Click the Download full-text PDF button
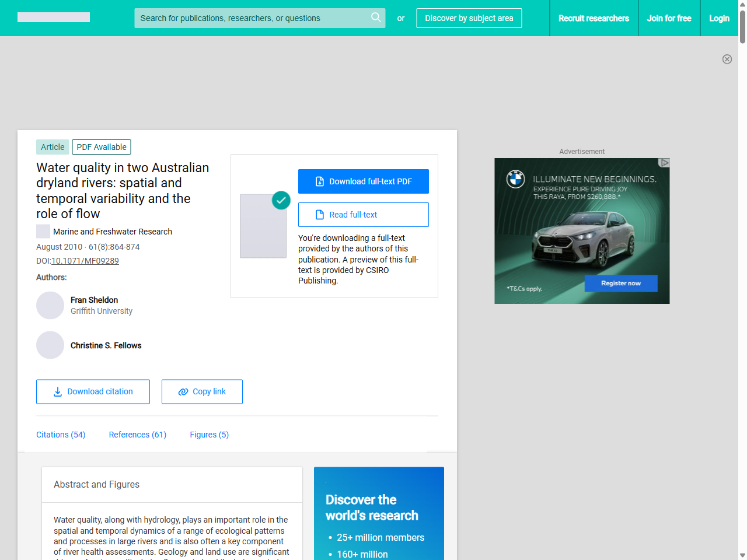747x560 pixels. 363,181
